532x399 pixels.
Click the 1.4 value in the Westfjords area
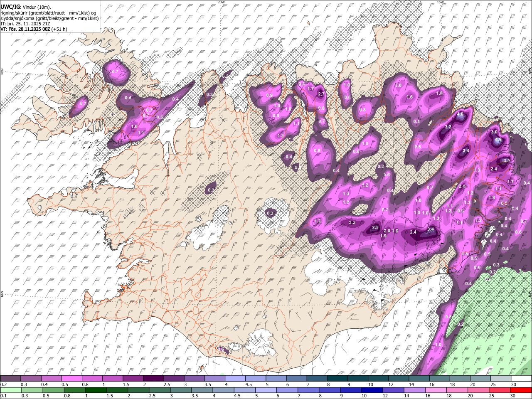pos(141,132)
